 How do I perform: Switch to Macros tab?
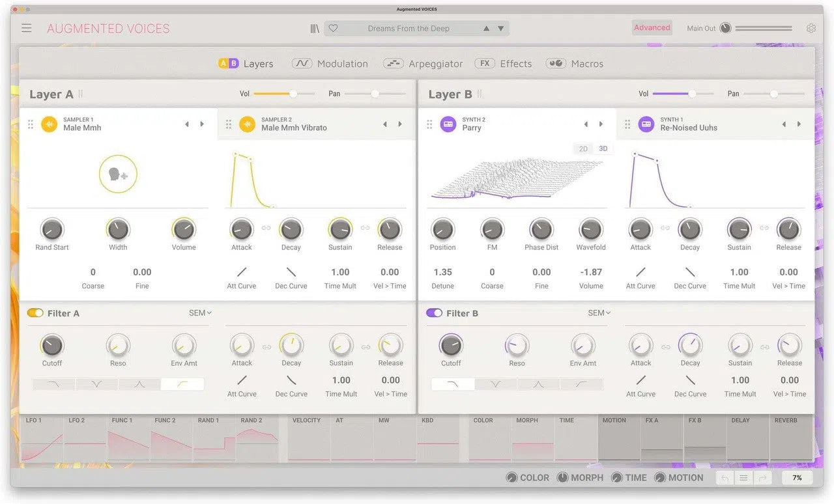575,63
